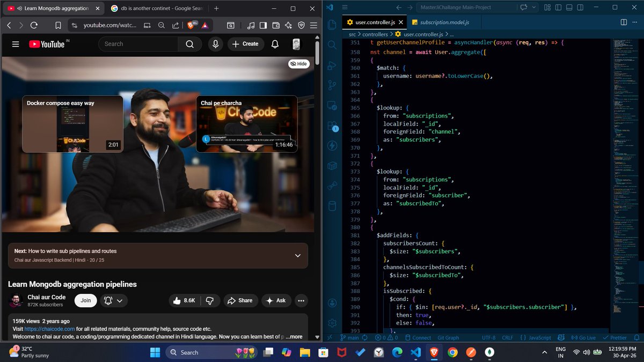This screenshot has height=362, width=644.
Task: Open Source Control in VS Code activity bar
Action: [x=332, y=85]
